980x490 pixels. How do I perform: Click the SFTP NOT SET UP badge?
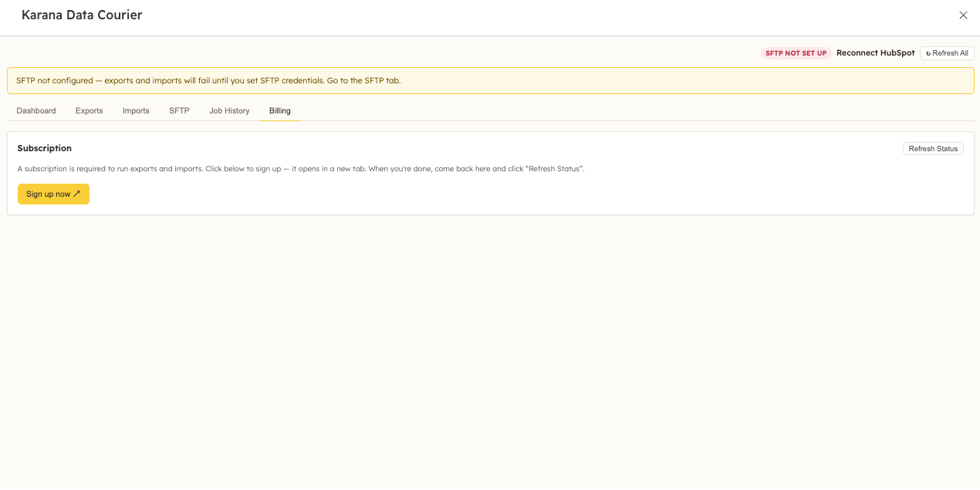click(x=796, y=53)
